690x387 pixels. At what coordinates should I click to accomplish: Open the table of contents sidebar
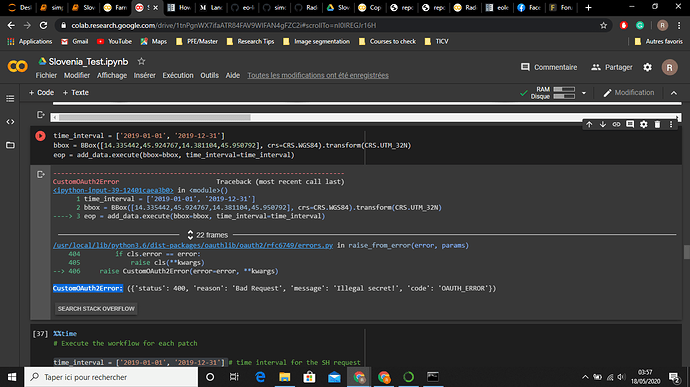point(10,99)
